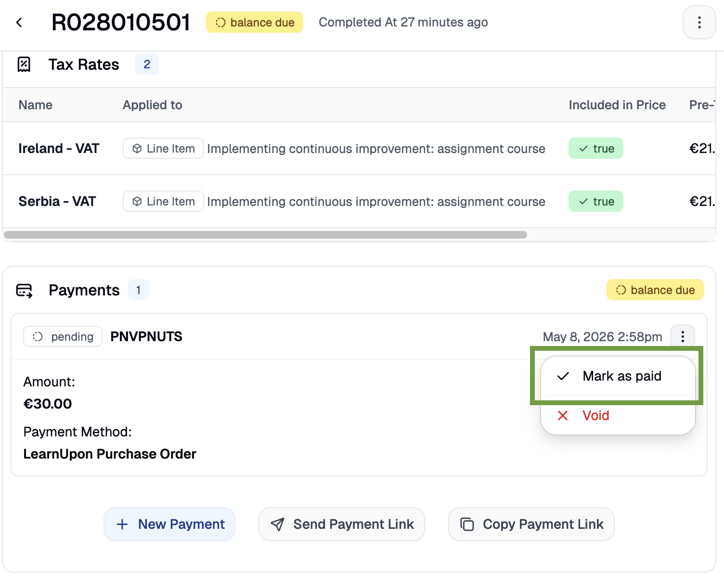Create a New Payment
The width and height of the screenshot is (724, 588).
(x=169, y=524)
